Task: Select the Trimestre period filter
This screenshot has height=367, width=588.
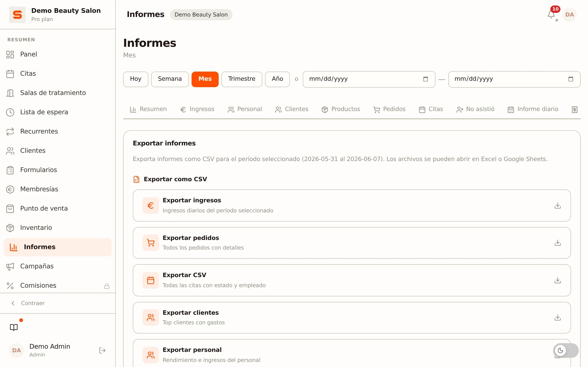Action: [242, 79]
